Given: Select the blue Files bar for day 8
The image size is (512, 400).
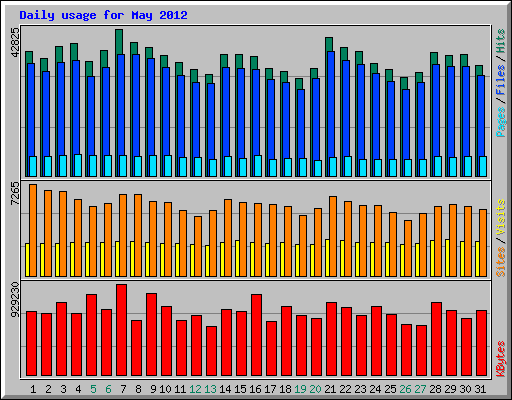Looking at the screenshot, I should (136, 105).
